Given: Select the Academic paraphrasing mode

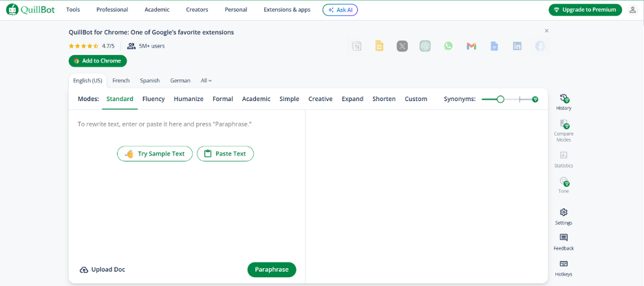Looking at the screenshot, I should click(x=256, y=99).
